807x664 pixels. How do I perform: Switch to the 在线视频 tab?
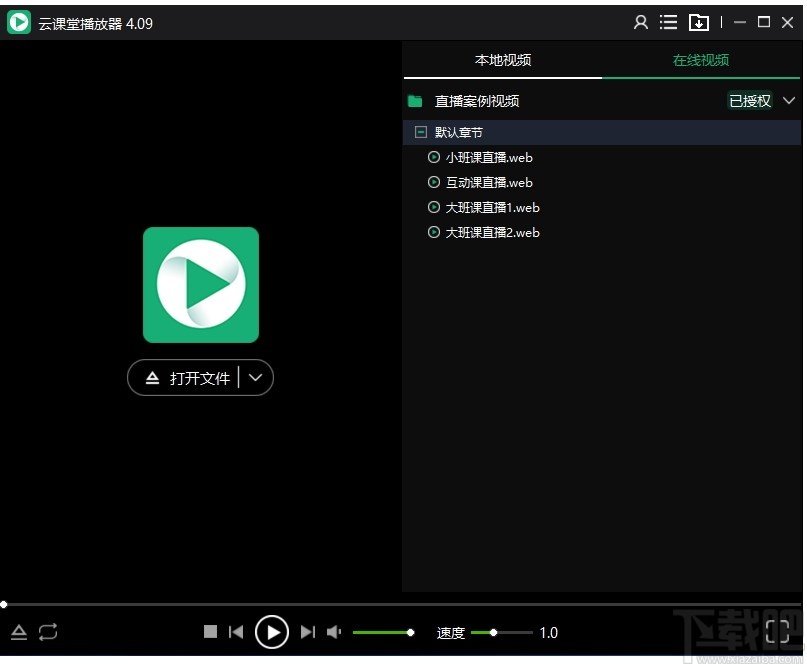click(x=700, y=60)
